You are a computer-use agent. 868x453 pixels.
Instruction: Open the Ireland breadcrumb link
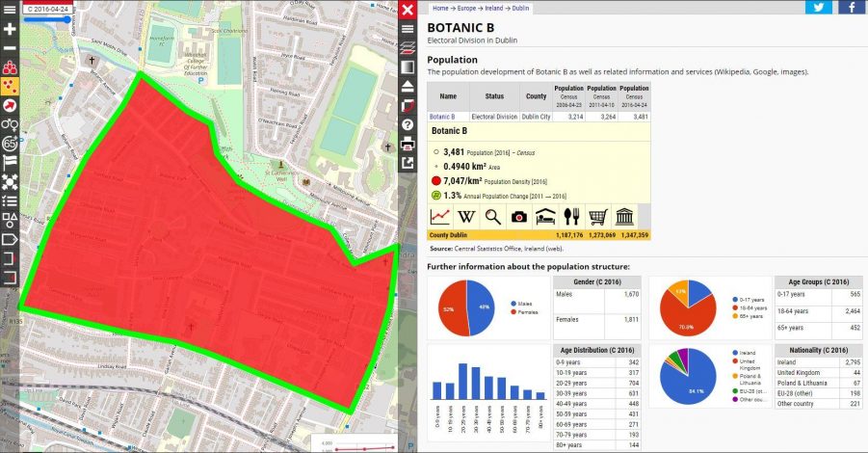point(494,9)
